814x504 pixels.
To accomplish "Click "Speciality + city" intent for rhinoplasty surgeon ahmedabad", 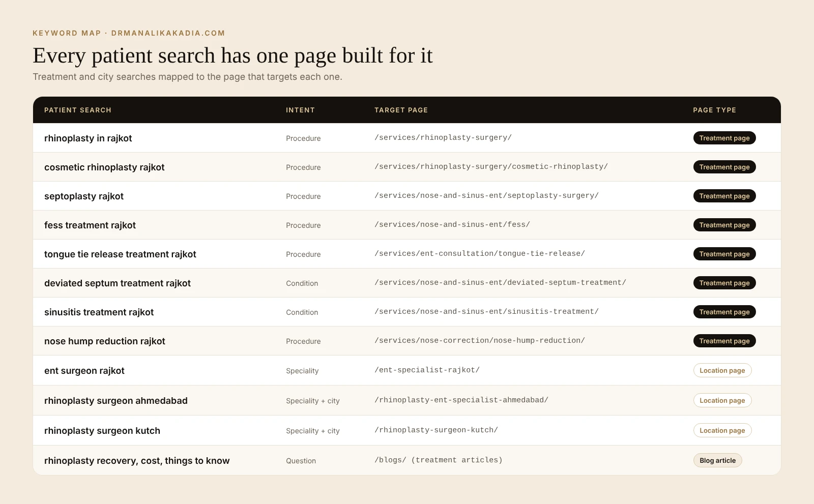I will click(313, 401).
